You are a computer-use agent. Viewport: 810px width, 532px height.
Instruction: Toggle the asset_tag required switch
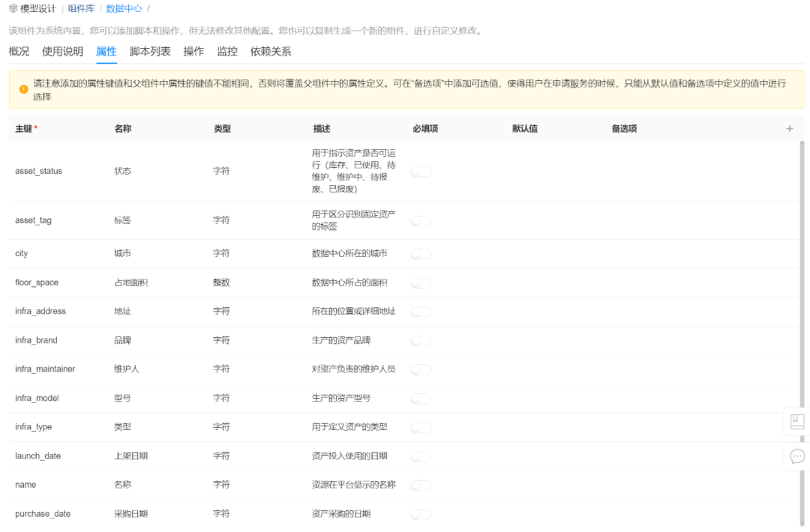pos(421,221)
